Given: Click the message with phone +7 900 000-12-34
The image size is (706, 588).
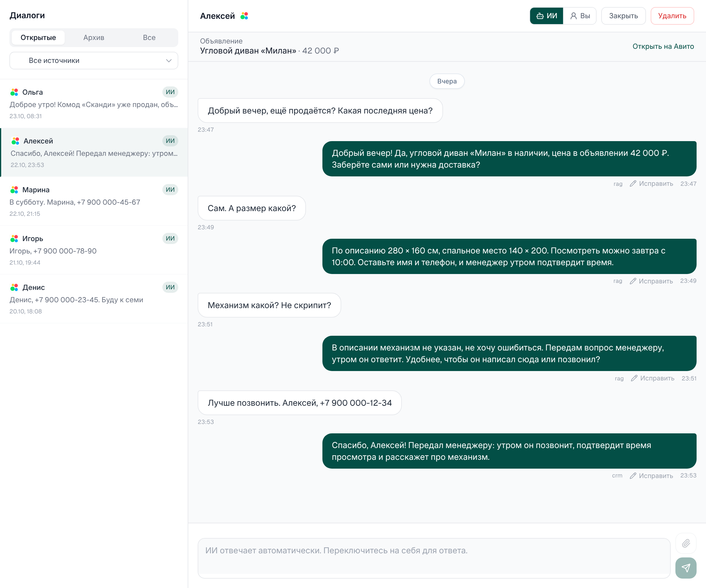Looking at the screenshot, I should (299, 402).
